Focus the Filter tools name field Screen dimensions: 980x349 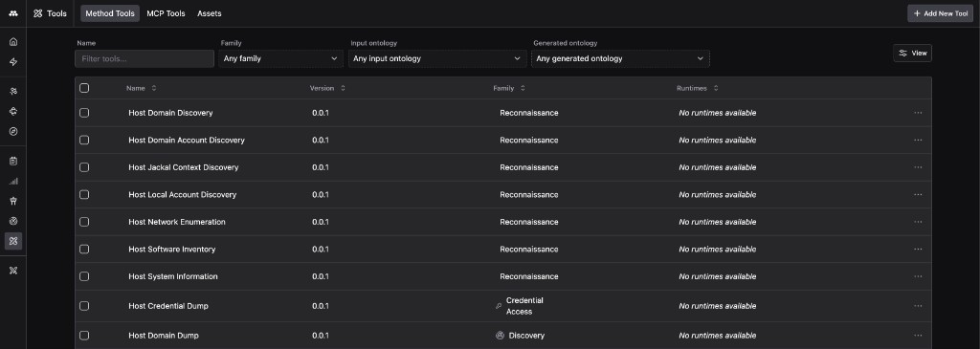(x=145, y=58)
